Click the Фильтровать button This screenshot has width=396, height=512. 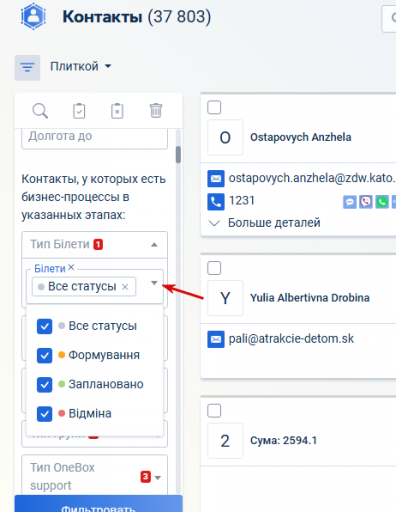coord(98,504)
